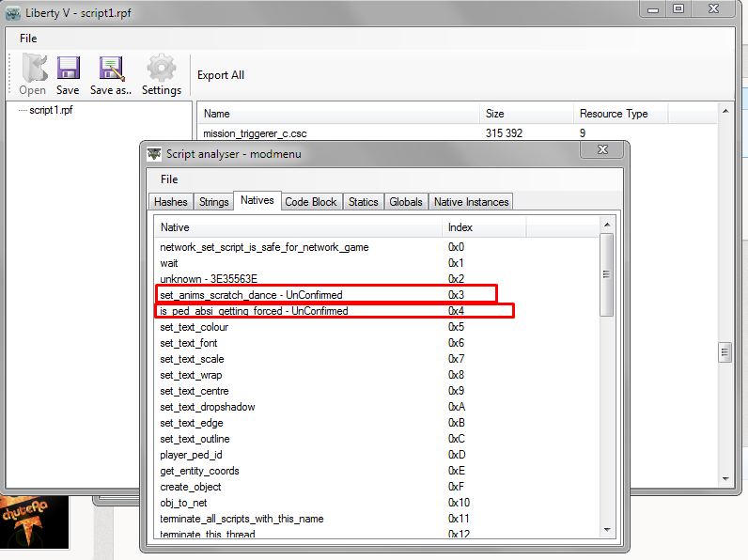Switch to the Code Block tab
This screenshot has height=560, width=748.
(310, 202)
